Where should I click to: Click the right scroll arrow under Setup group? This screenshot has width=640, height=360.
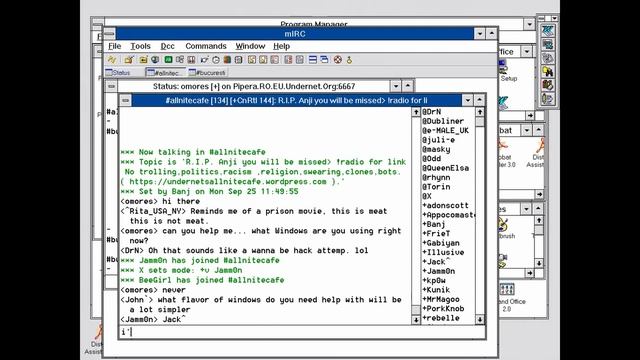click(x=530, y=116)
